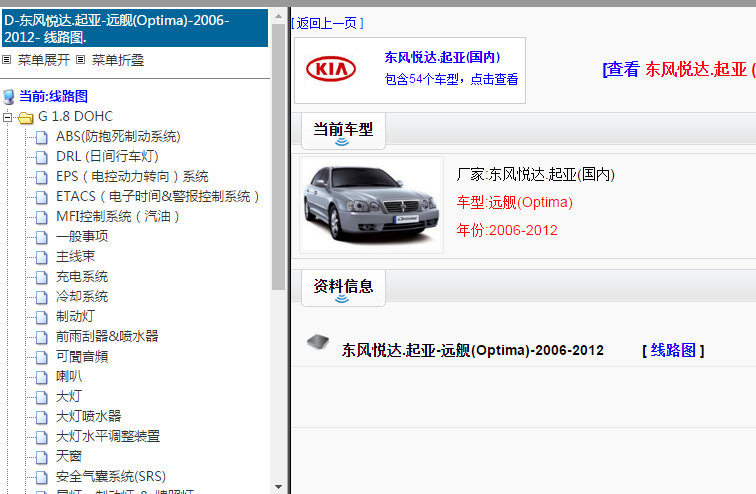
Task: Click the page icon next to 大灯
Action: 42,397
